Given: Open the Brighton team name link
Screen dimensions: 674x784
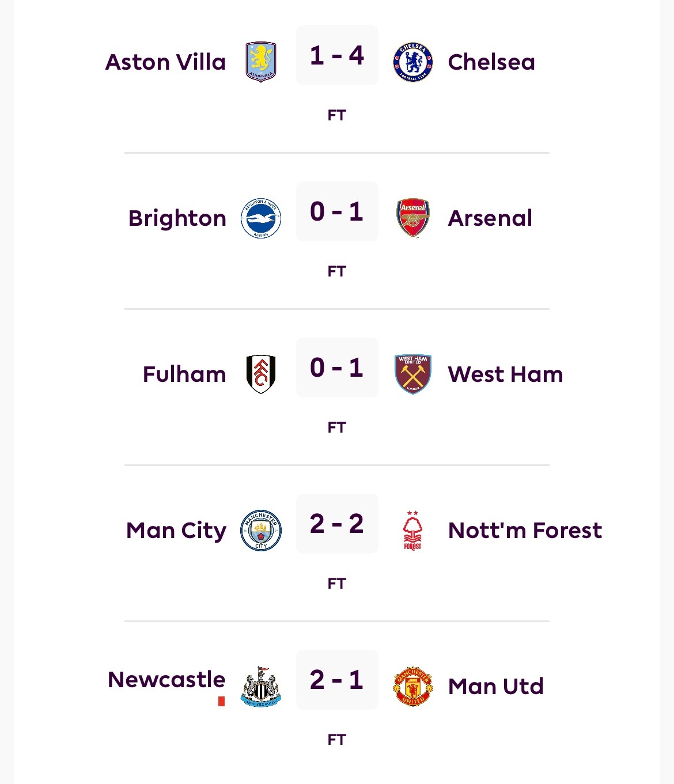Looking at the screenshot, I should (177, 218).
